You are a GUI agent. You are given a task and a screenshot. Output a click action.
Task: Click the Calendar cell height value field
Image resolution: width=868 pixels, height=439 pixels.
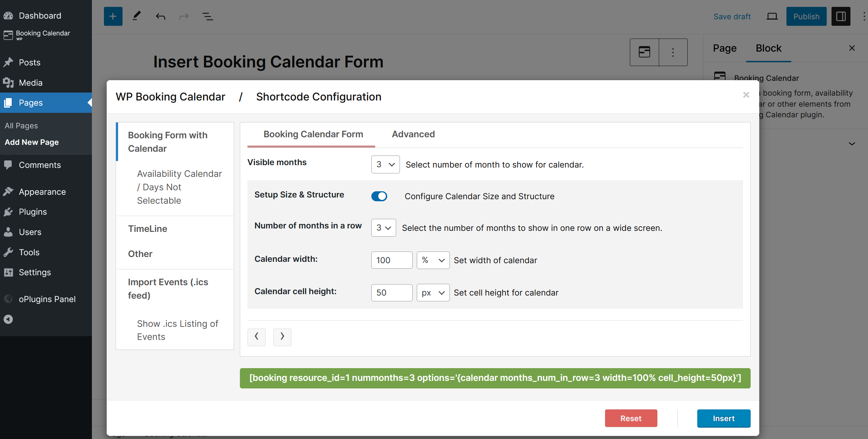(392, 292)
